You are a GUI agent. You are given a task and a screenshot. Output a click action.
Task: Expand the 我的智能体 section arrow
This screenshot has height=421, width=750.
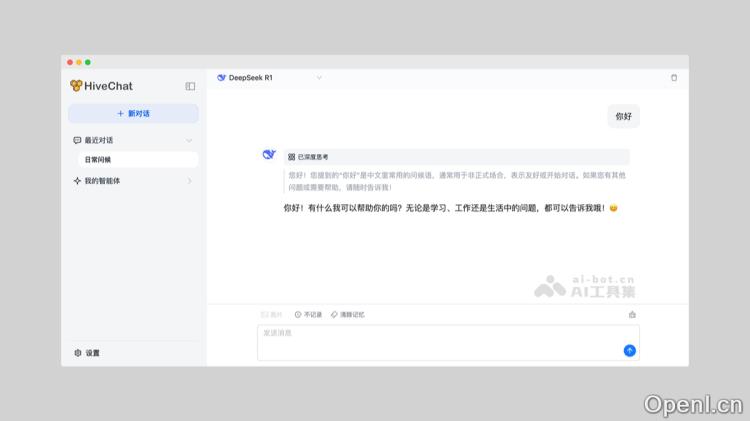(189, 181)
